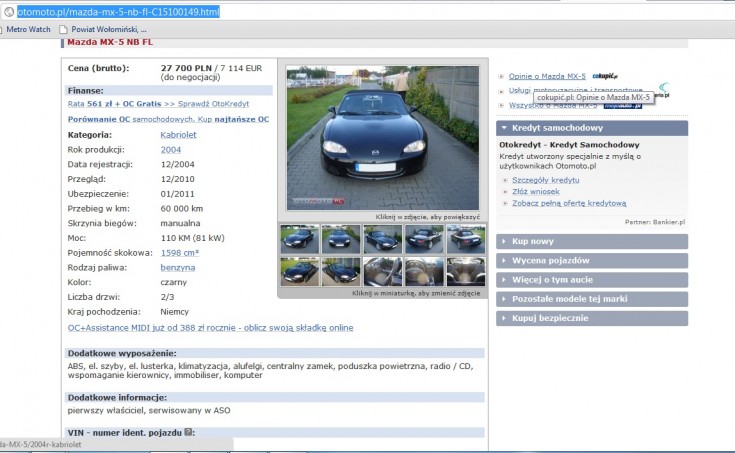Open Szczegóły kredytu link
The width and height of the screenshot is (735, 453).
click(546, 180)
